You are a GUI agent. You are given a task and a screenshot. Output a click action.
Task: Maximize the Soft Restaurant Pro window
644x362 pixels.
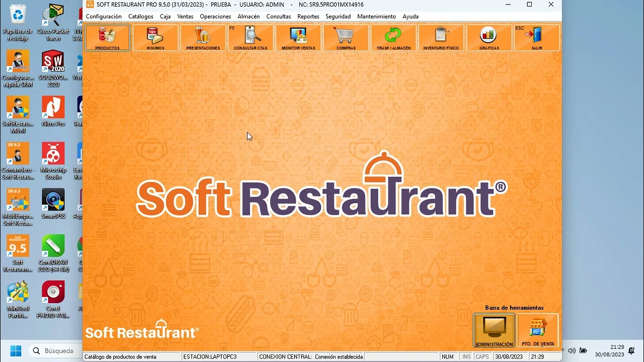(x=529, y=5)
